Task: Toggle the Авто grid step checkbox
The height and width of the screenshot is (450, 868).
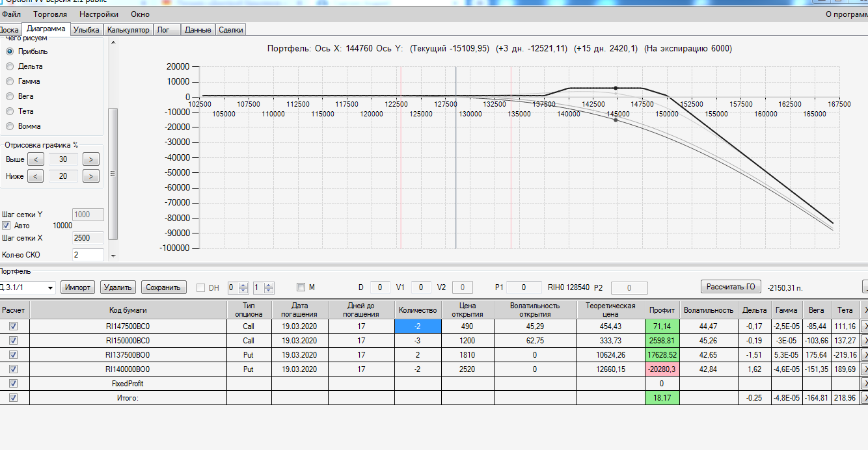Action: (x=7, y=226)
